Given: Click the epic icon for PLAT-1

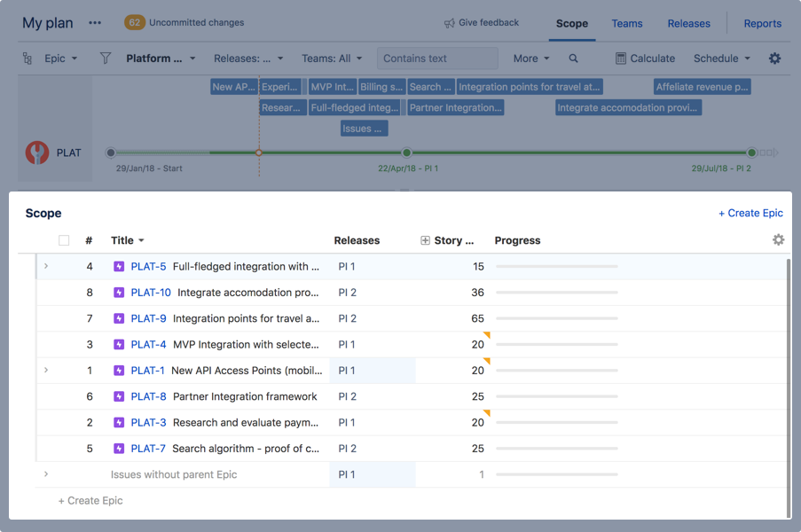Looking at the screenshot, I should [x=119, y=371].
